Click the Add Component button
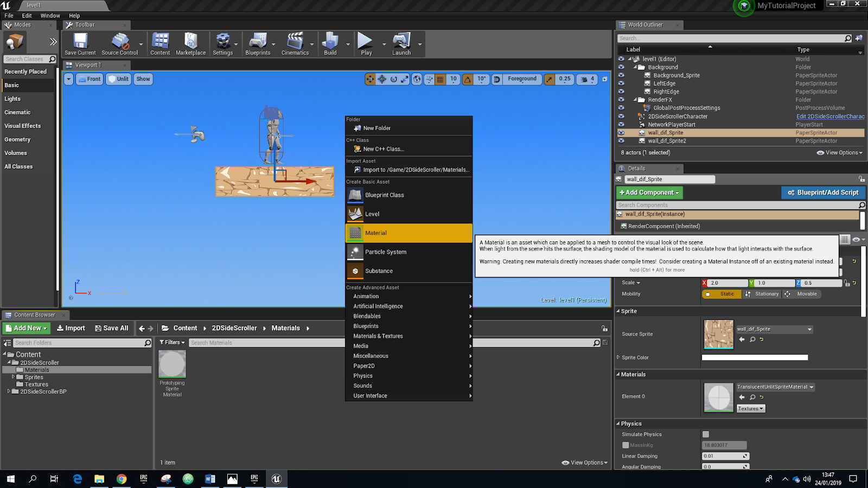 pos(649,192)
